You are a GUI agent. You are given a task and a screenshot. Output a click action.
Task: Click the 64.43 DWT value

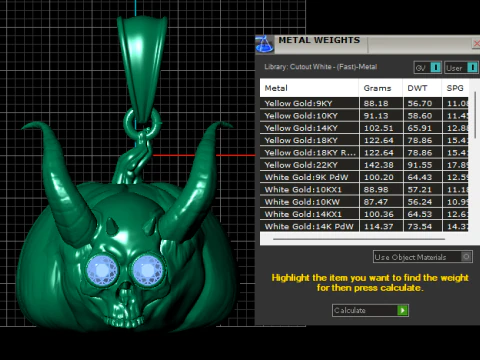(x=420, y=177)
